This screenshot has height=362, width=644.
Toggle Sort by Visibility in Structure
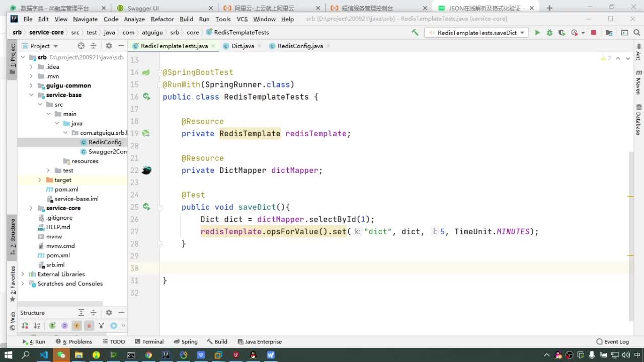pos(25,326)
